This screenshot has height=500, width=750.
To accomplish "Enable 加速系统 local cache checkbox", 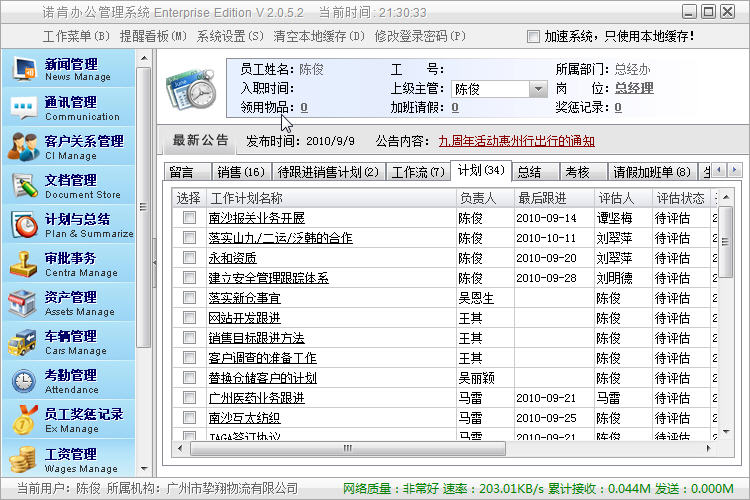I will tap(533, 36).
